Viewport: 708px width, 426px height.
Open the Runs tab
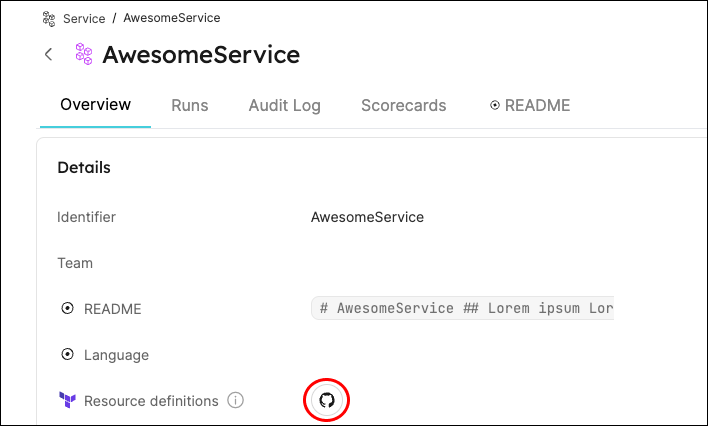point(190,105)
